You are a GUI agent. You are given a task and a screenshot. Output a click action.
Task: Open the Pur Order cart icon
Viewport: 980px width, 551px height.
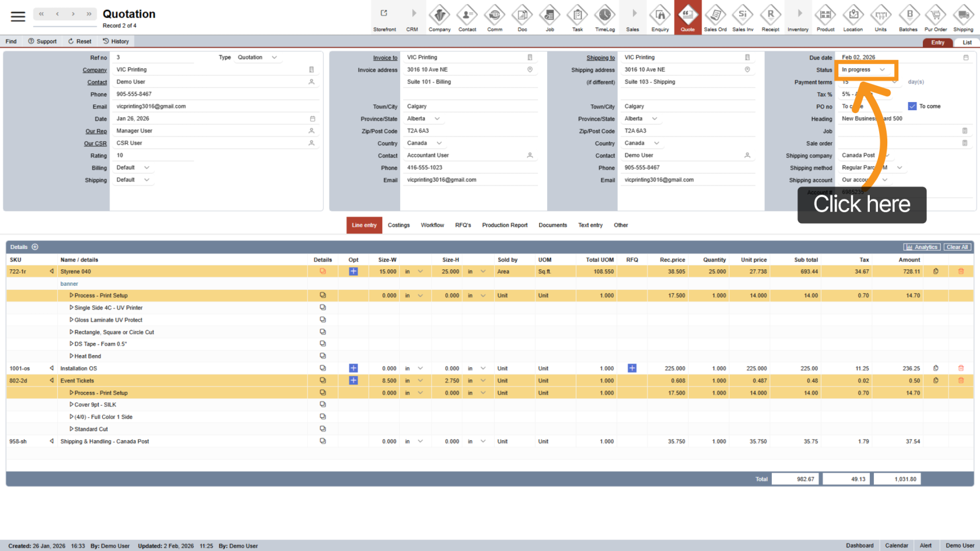point(936,17)
